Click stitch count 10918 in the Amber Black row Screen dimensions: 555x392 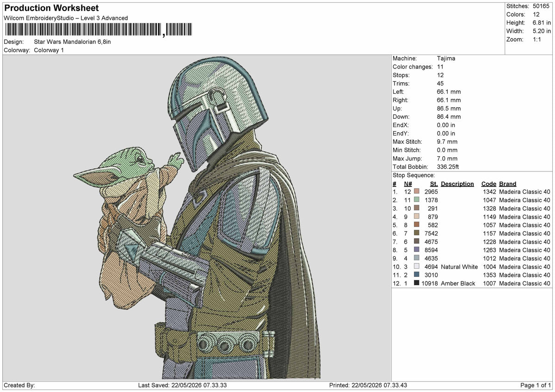(x=429, y=283)
